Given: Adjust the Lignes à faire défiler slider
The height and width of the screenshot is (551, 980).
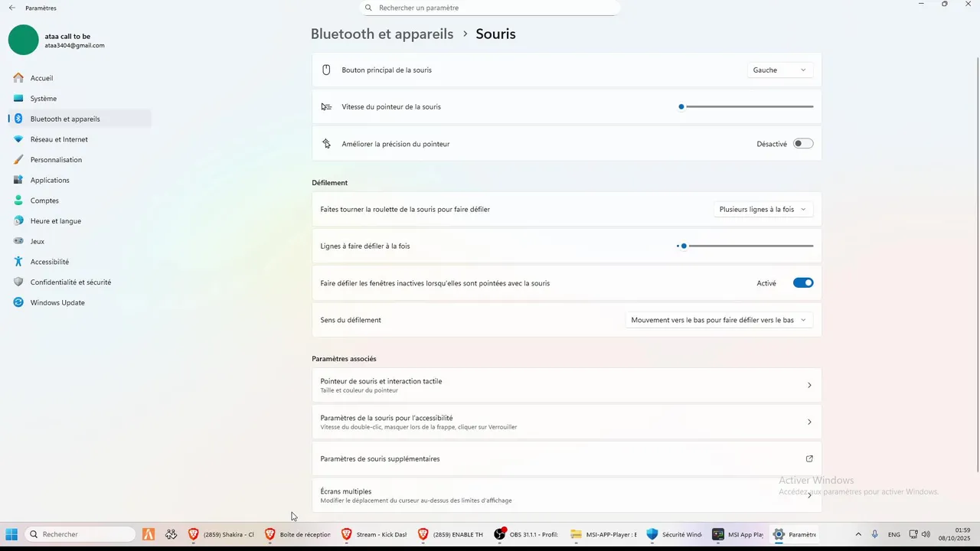Looking at the screenshot, I should click(746, 246).
